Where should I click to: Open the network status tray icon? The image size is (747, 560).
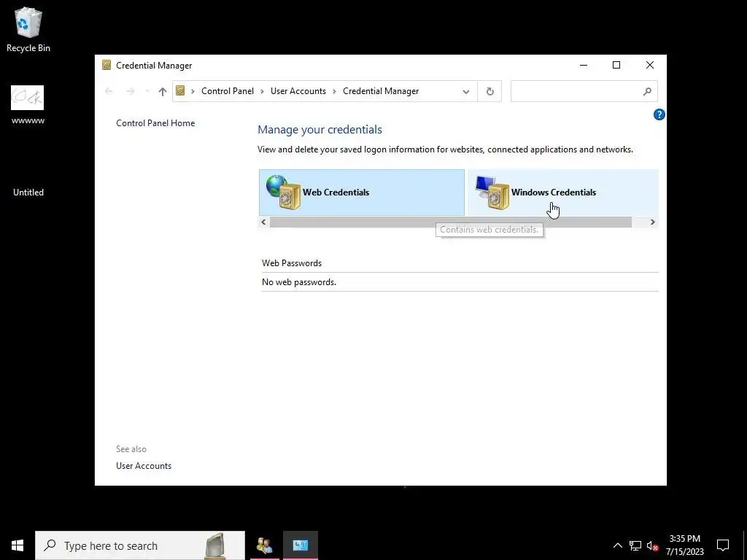point(635,545)
